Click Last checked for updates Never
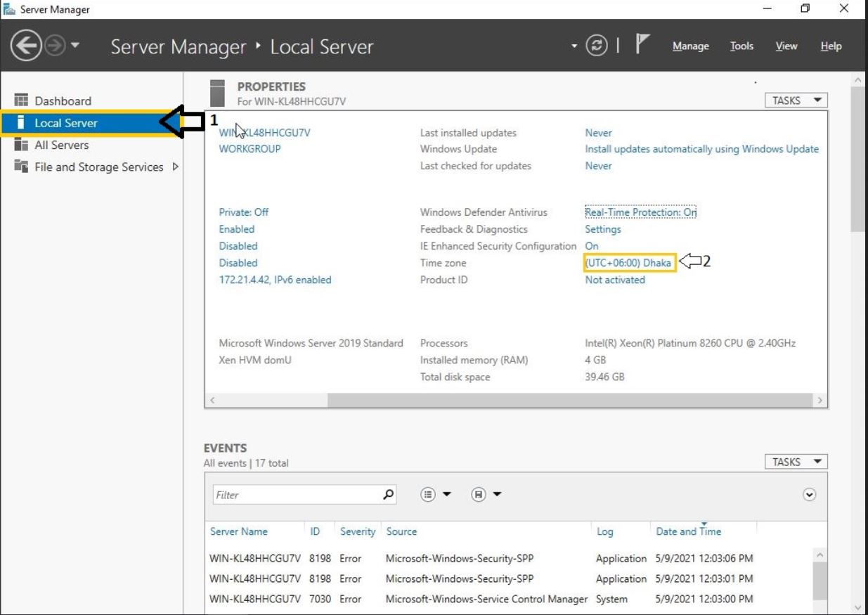Screen dimensions: 868x615 [598, 166]
